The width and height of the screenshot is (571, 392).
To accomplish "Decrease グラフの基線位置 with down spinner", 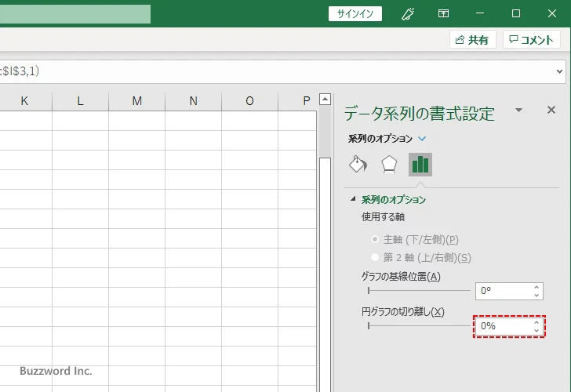I will tap(536, 296).
